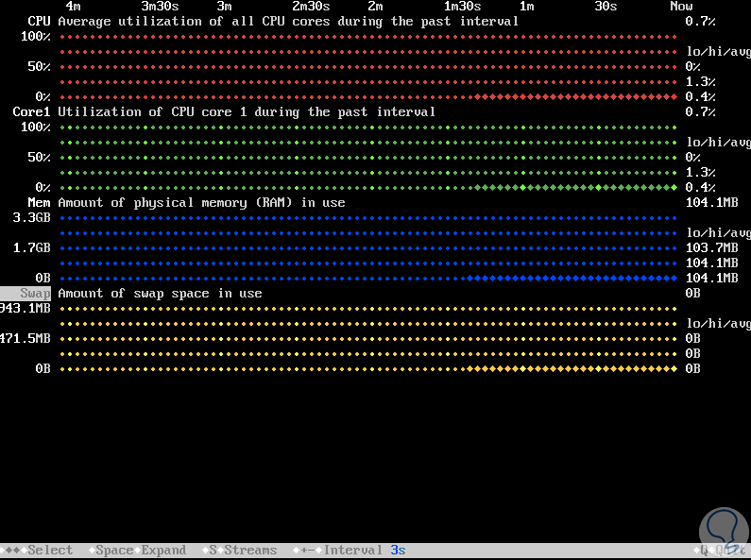Click the Now time axis label
The width and height of the screenshot is (751, 560).
(681, 7)
